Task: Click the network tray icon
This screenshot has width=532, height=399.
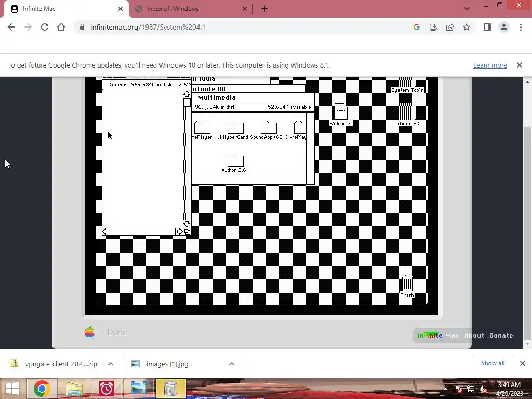Action: pos(471,389)
